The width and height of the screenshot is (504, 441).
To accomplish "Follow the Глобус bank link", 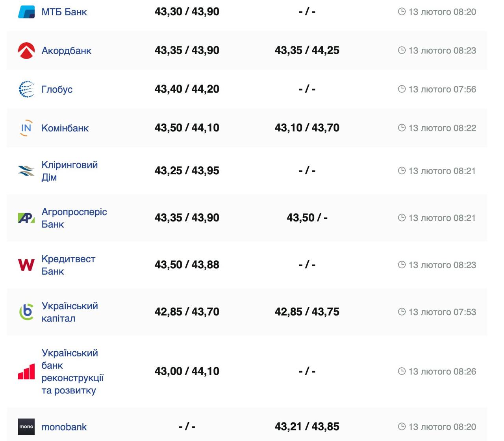I will [57, 89].
